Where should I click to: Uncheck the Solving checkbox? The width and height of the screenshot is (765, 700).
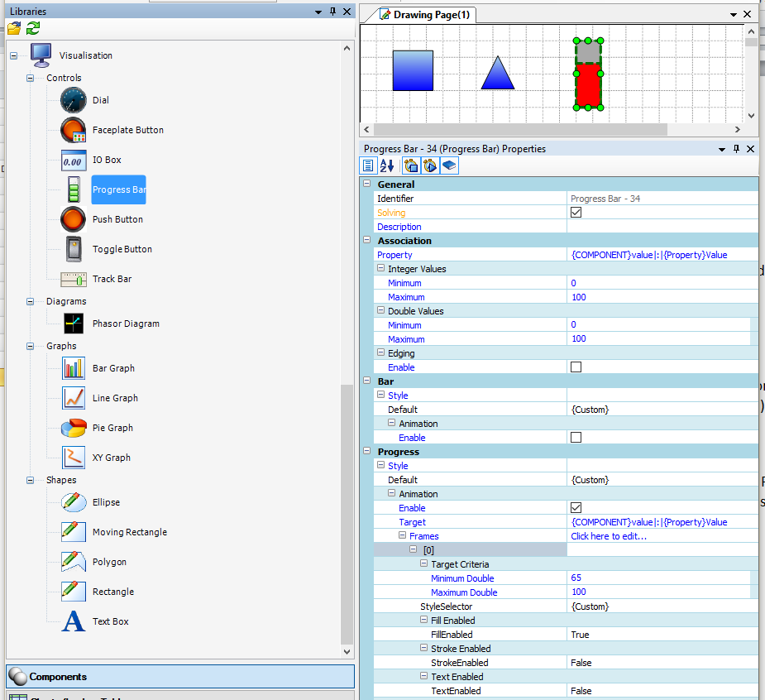pos(576,213)
